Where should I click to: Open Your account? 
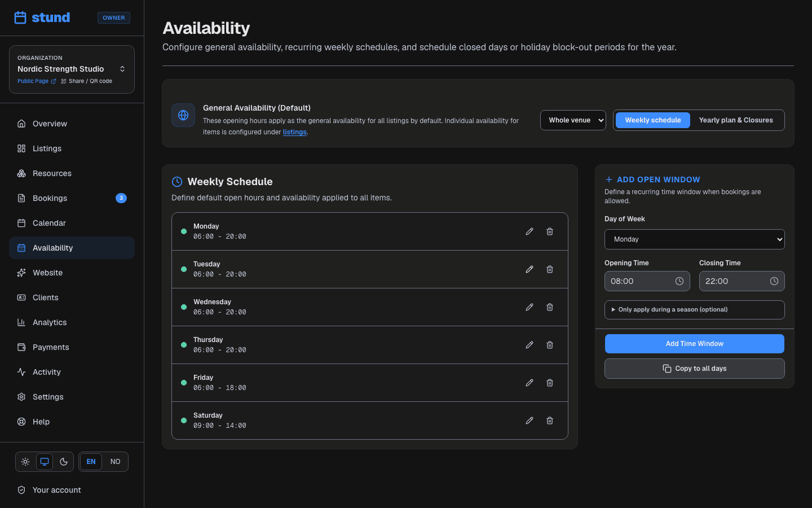[72, 490]
